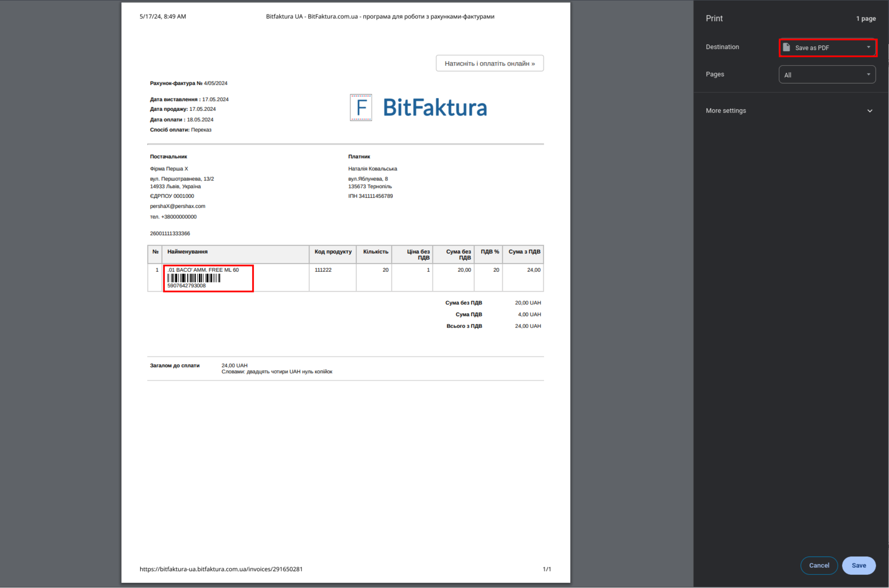Viewport: 889px width, 588px height.
Task: Click the 'Всього з ПДВ' total amount
Action: click(528, 326)
